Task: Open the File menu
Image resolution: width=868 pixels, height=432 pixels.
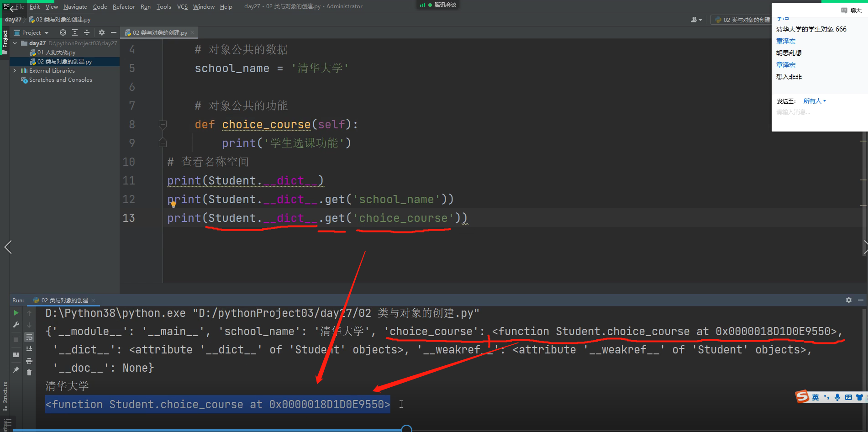Action: pos(20,6)
